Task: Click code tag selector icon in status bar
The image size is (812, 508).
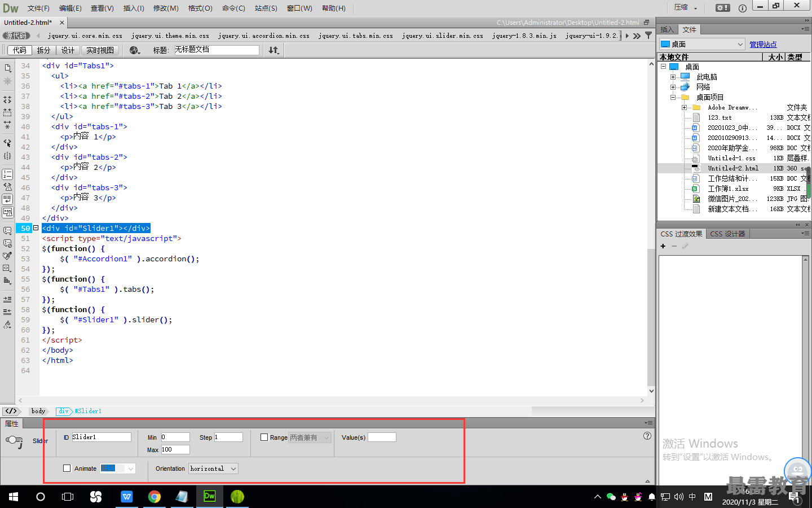Action: pos(11,411)
